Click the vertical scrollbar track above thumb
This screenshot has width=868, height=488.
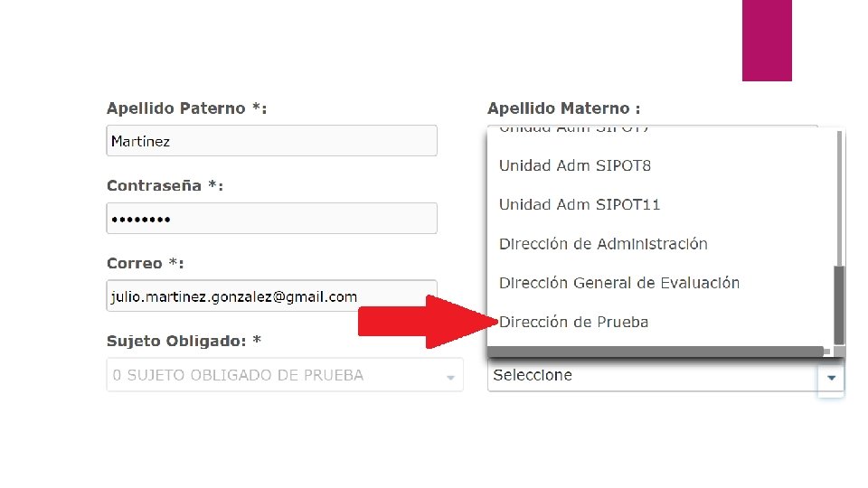pyautogui.click(x=839, y=199)
